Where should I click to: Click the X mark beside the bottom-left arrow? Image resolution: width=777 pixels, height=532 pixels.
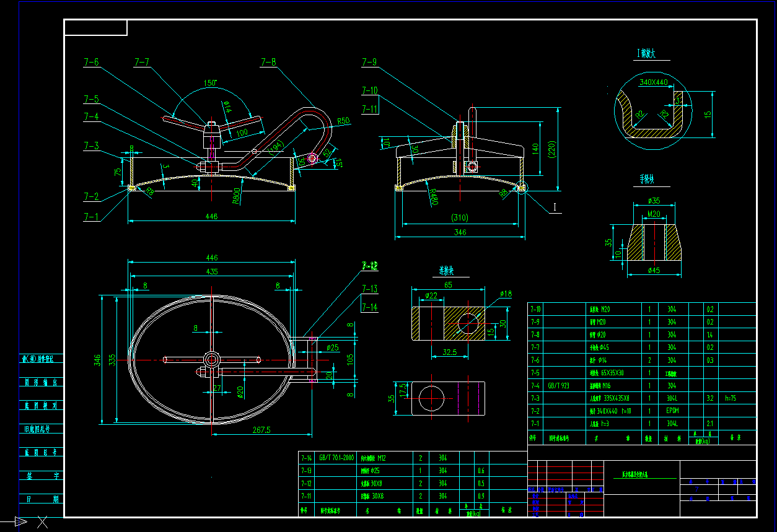point(42,521)
